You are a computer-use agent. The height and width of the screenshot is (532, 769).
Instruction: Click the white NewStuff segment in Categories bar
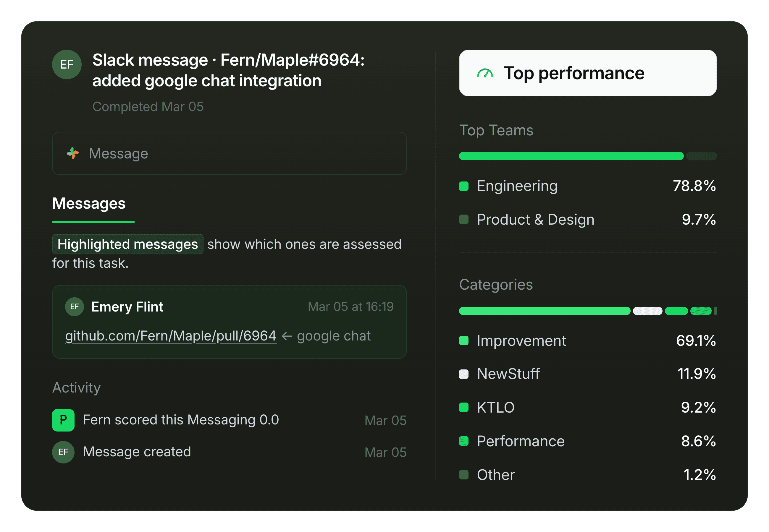(x=648, y=311)
